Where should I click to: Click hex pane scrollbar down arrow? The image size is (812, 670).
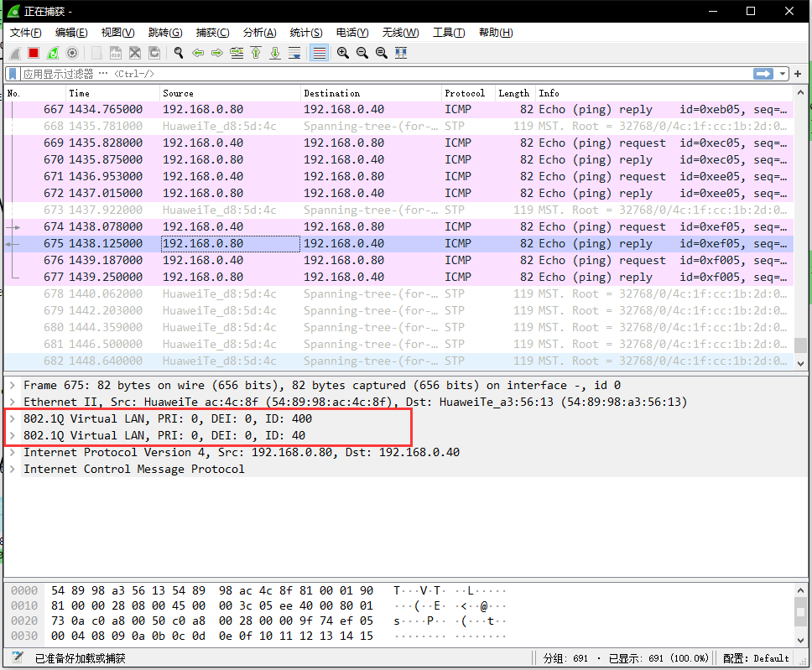[800, 640]
